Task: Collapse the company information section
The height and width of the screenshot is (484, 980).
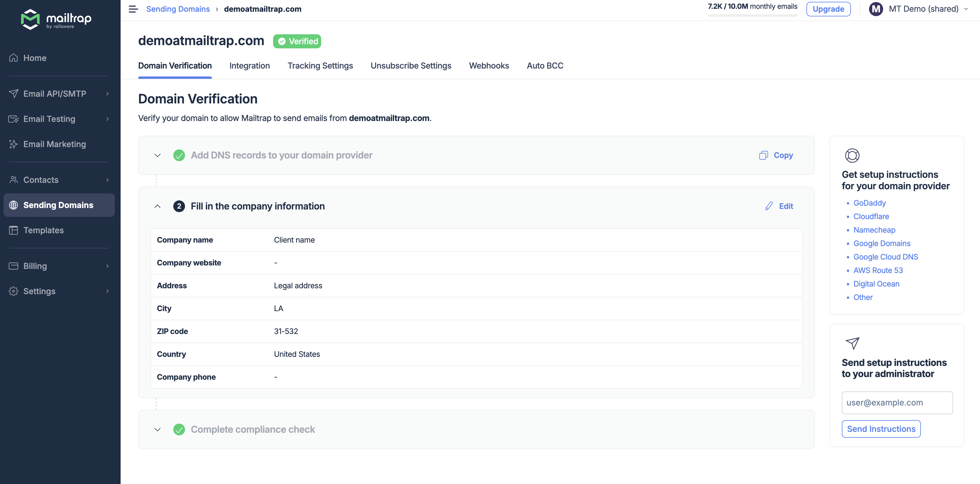Action: click(x=157, y=206)
